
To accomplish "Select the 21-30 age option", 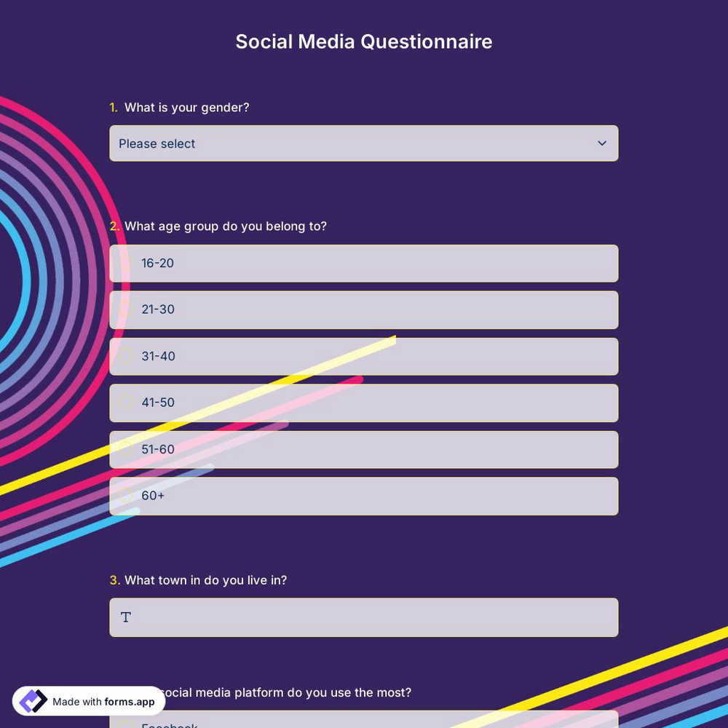I will click(x=126, y=309).
